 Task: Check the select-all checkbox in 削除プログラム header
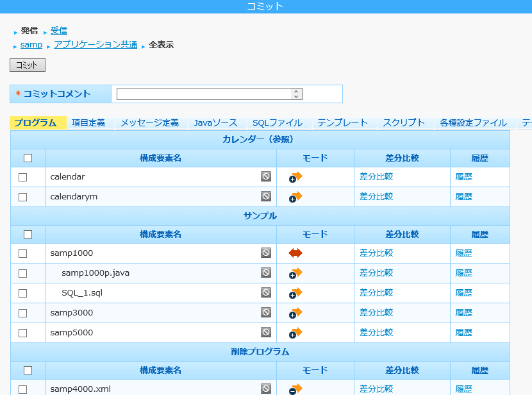28,370
